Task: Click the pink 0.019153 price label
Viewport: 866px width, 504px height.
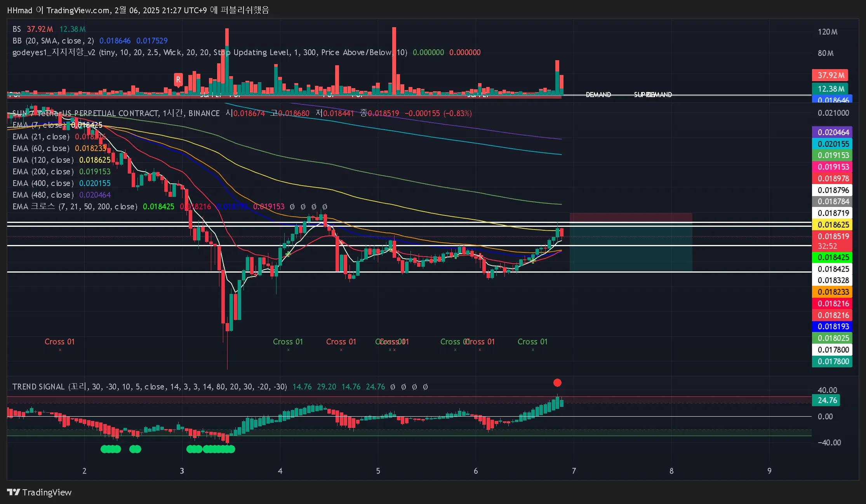Action: pyautogui.click(x=832, y=167)
